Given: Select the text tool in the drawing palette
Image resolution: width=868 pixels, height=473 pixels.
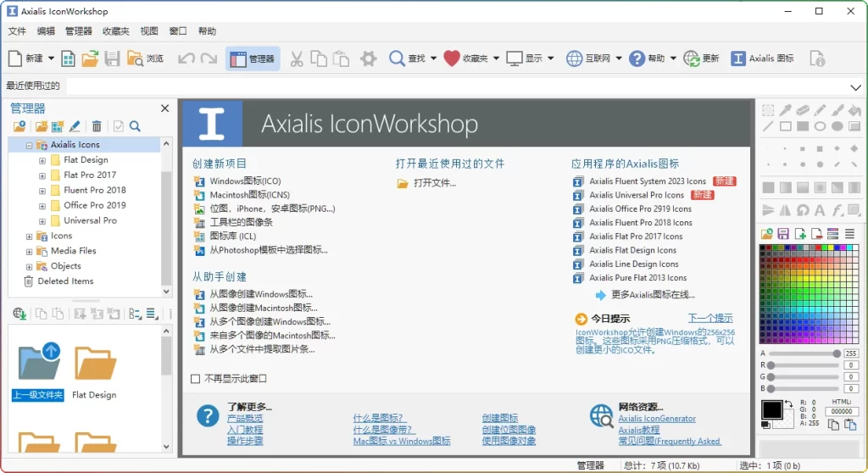Looking at the screenshot, I should coord(820,210).
